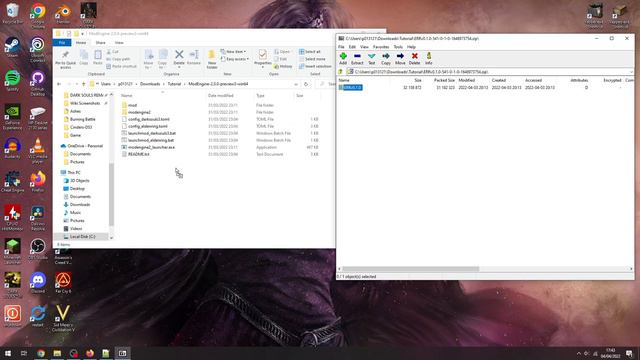Click Info in 7-Zip toolbar

[x=429, y=59]
